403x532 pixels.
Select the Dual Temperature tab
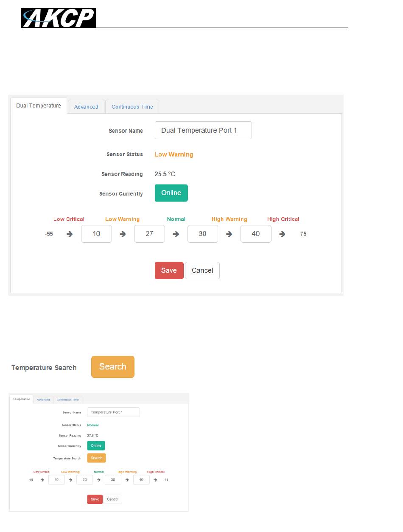pyautogui.click(x=39, y=106)
